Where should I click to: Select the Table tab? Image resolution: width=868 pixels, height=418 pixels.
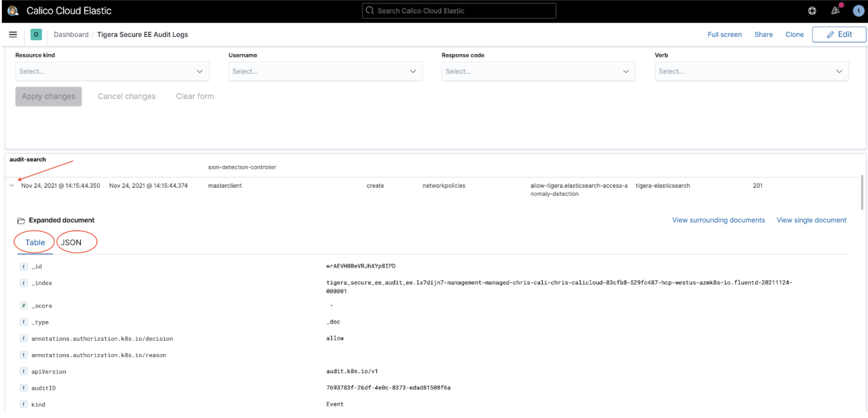34,242
